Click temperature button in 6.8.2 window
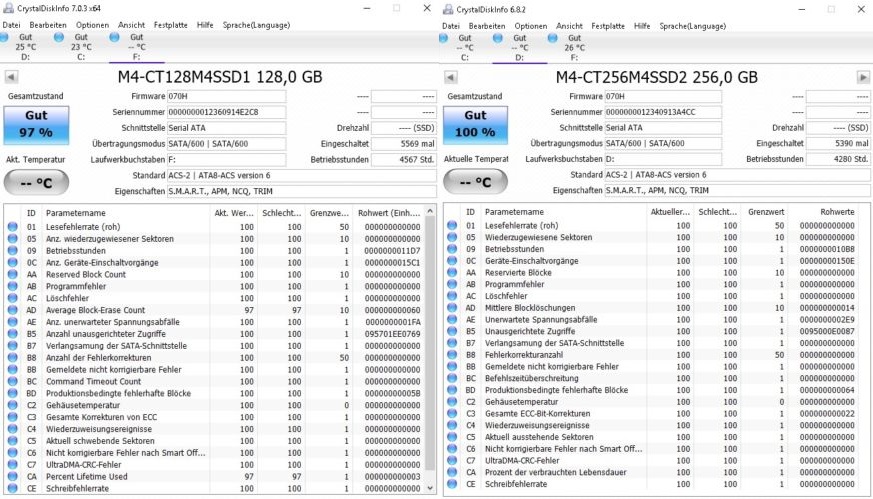The image size is (873, 499). click(x=475, y=182)
